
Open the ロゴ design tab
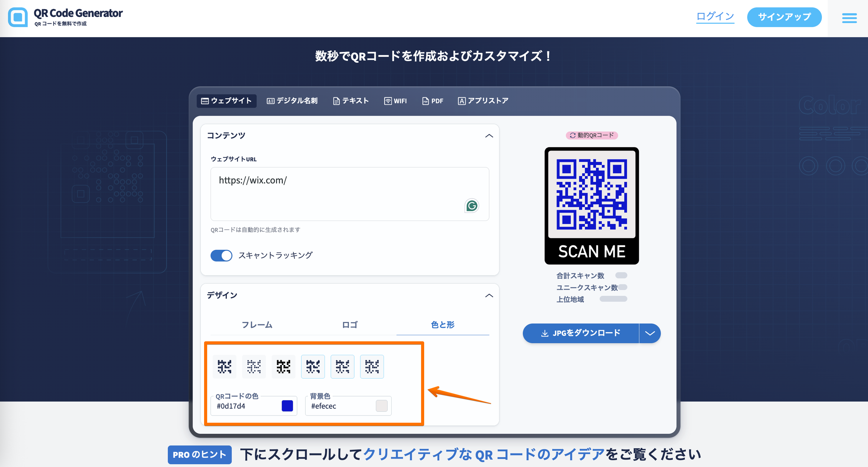350,325
